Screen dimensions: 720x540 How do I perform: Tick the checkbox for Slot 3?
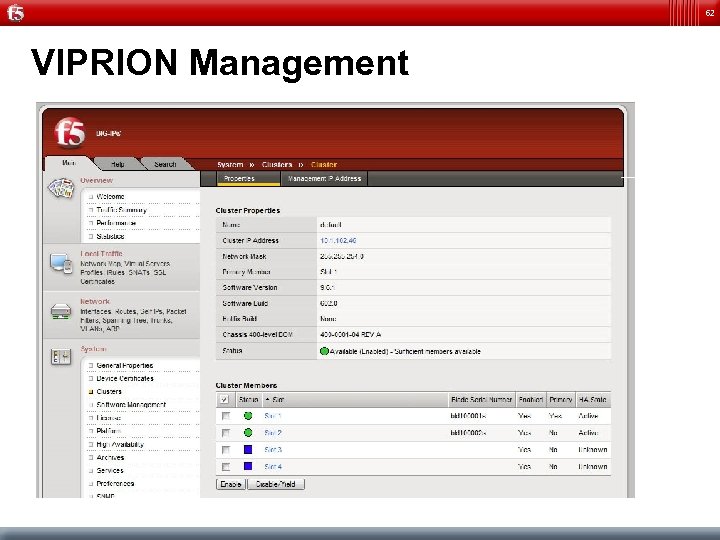pyautogui.click(x=225, y=450)
